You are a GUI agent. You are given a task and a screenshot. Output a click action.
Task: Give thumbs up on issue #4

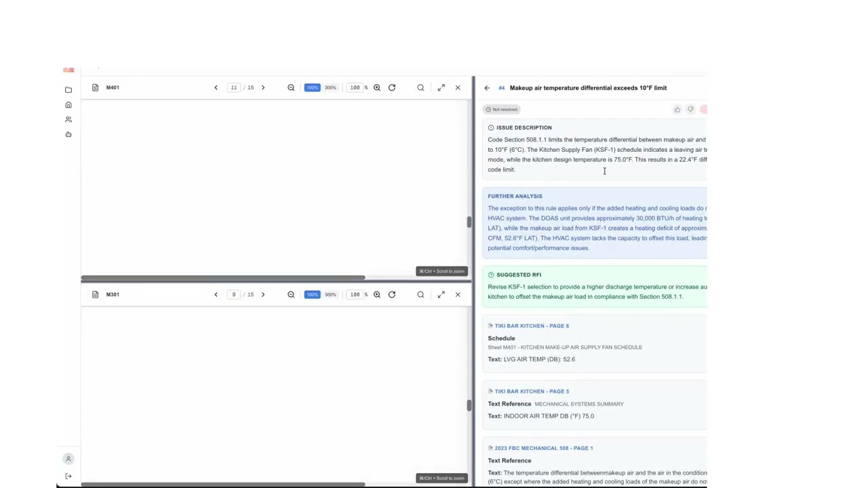pyautogui.click(x=677, y=109)
